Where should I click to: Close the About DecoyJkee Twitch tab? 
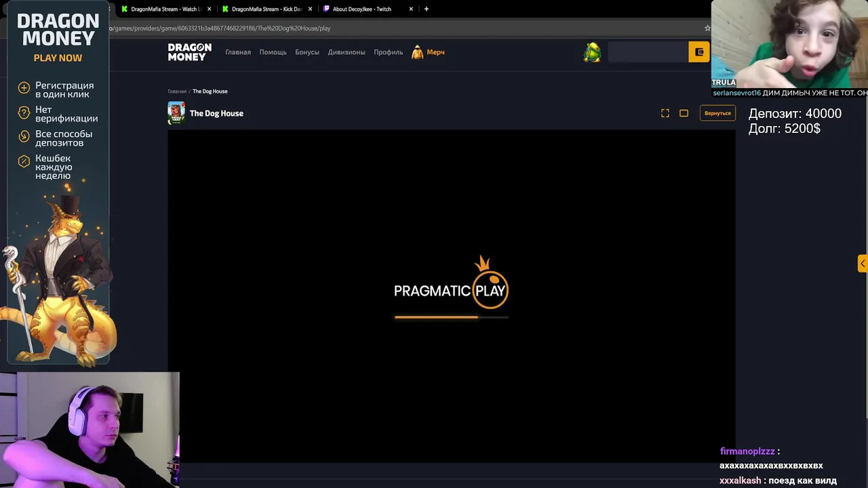411,9
